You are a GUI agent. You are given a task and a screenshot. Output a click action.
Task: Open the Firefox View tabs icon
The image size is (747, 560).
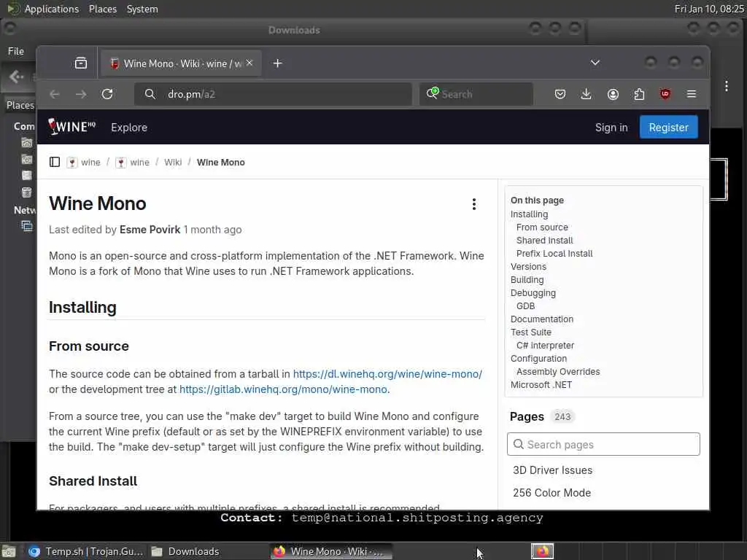pyautogui.click(x=81, y=63)
